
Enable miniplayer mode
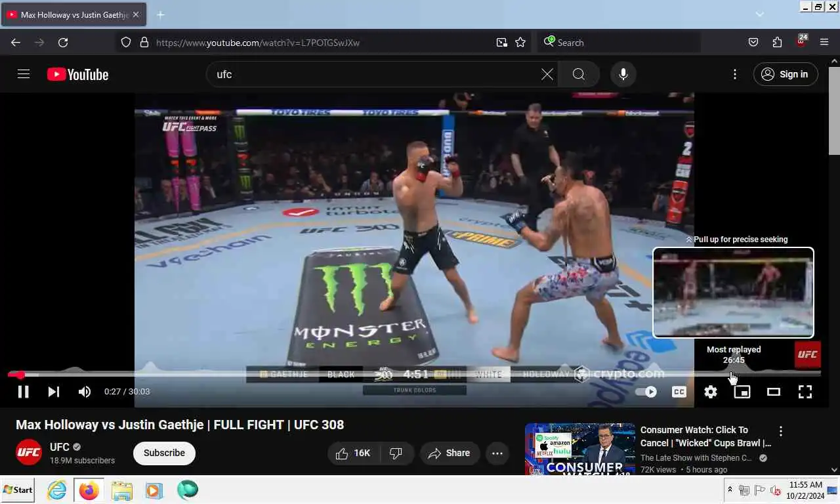742,392
